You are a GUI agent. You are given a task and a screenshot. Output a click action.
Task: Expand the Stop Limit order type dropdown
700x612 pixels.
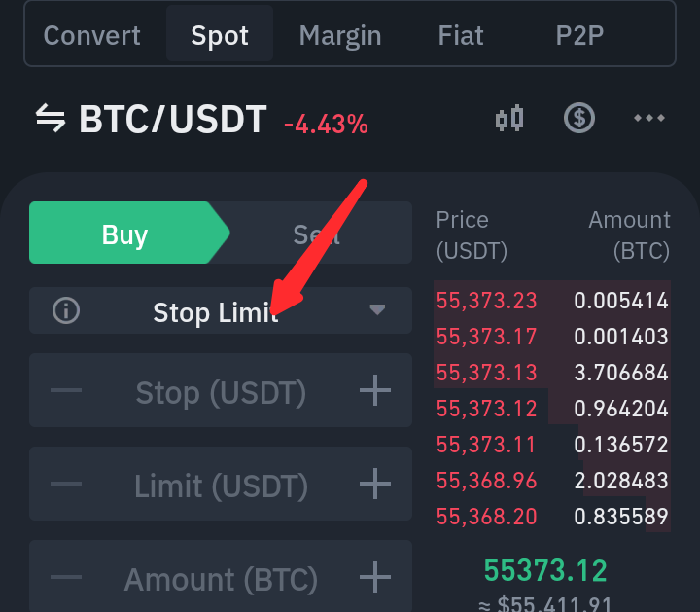221,310
